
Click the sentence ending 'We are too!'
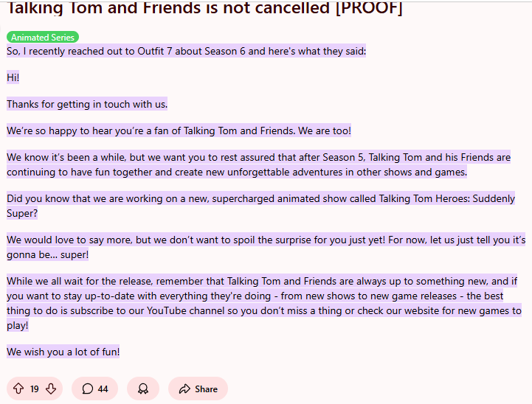click(179, 130)
